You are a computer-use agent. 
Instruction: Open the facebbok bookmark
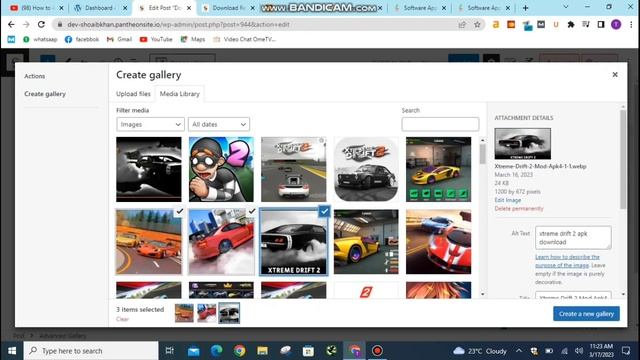(82, 39)
